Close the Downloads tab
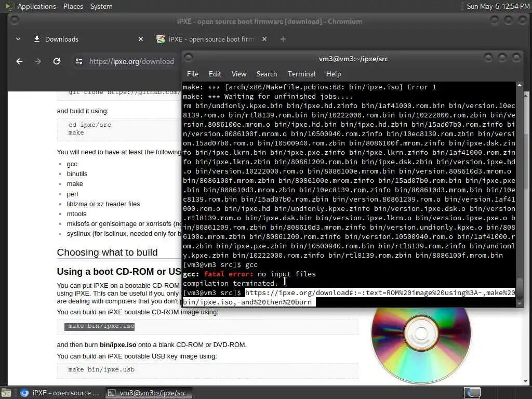The width and height of the screenshot is (532, 399). [141, 39]
